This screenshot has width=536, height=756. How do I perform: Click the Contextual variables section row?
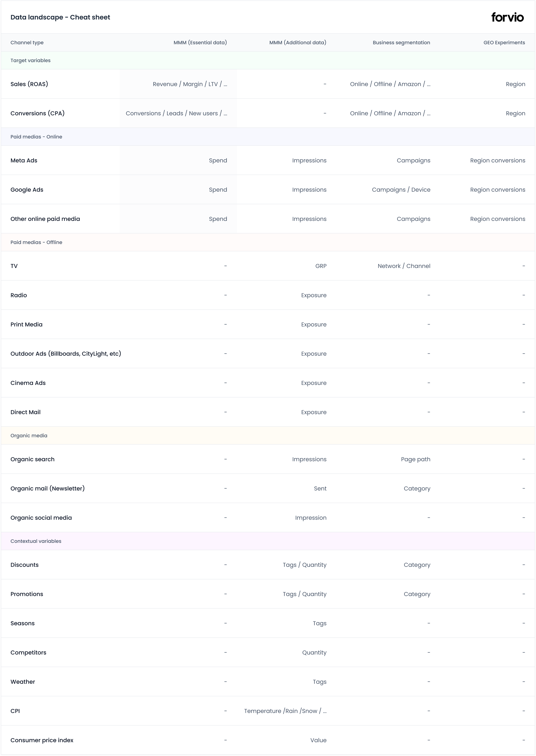(268, 541)
